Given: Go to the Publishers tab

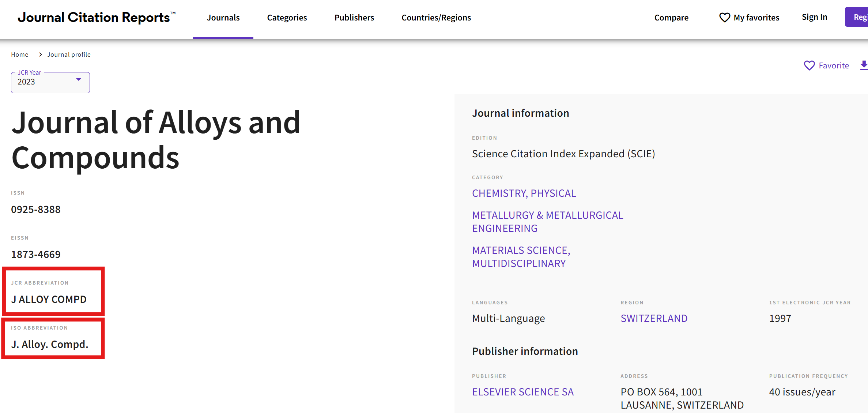Looking at the screenshot, I should pyautogui.click(x=354, y=18).
